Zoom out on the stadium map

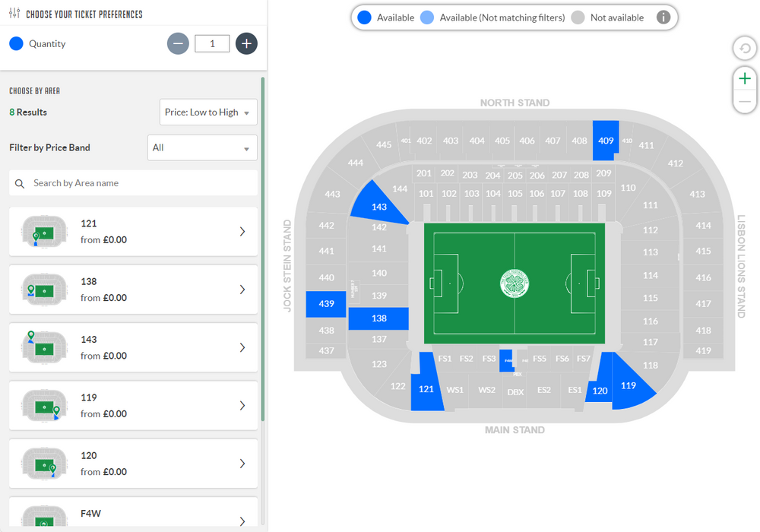click(745, 102)
